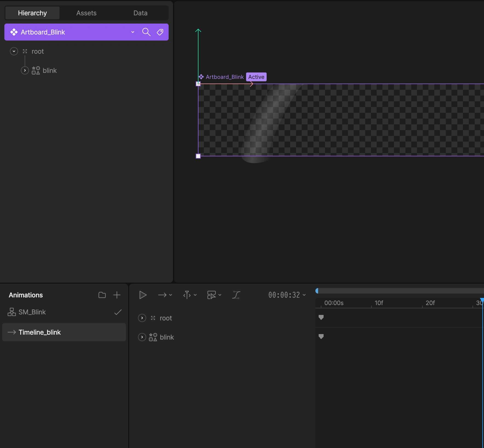Click the search icon in Artboard_Blink header
The image size is (484, 448).
(x=146, y=32)
